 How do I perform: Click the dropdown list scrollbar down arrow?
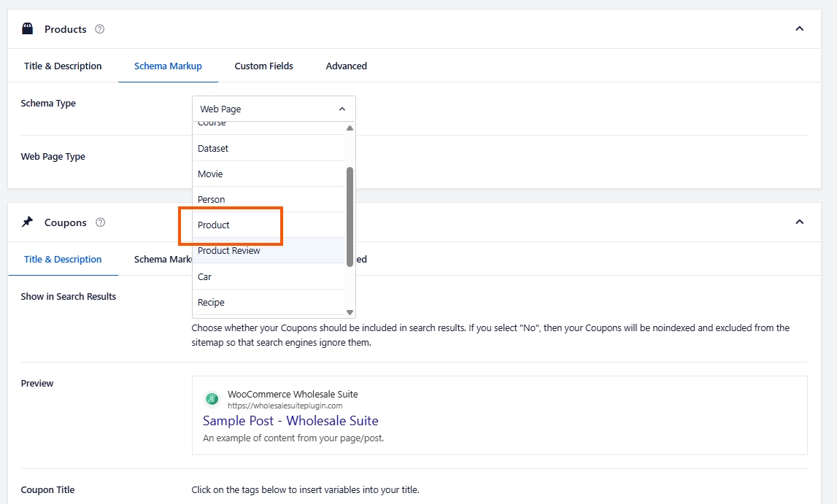(350, 312)
